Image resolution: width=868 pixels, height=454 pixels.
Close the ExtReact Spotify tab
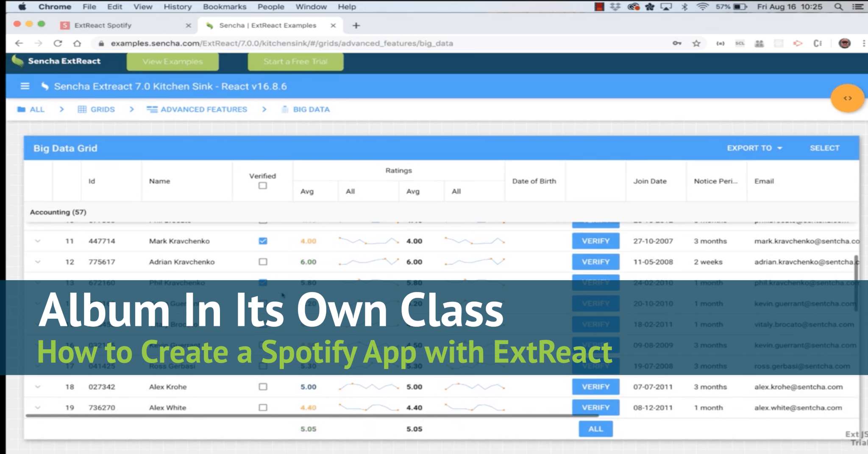pyautogui.click(x=188, y=25)
